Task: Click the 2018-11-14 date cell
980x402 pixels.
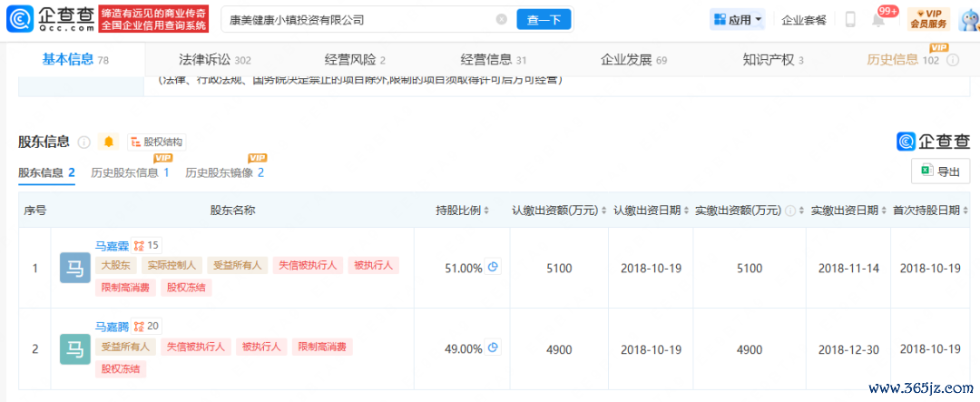Action: [848, 269]
